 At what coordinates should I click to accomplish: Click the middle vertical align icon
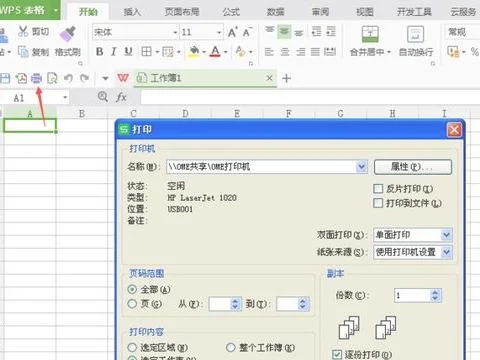[284, 32]
